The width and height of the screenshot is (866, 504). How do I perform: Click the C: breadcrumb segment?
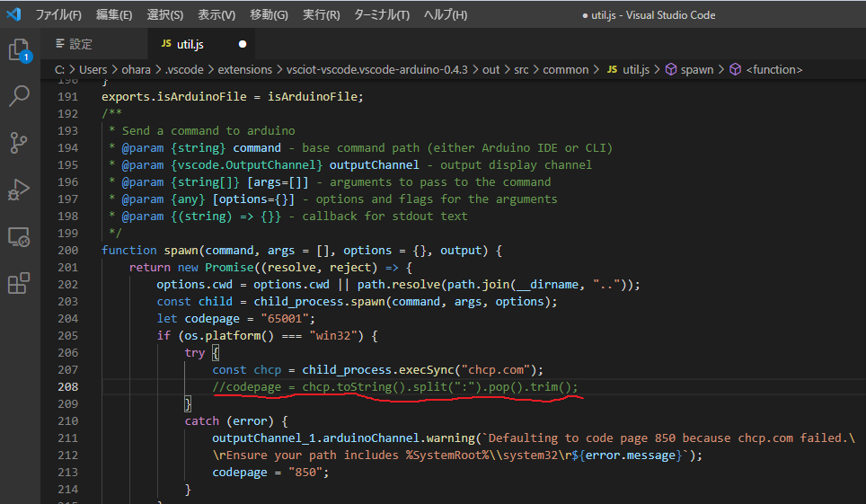(x=59, y=70)
